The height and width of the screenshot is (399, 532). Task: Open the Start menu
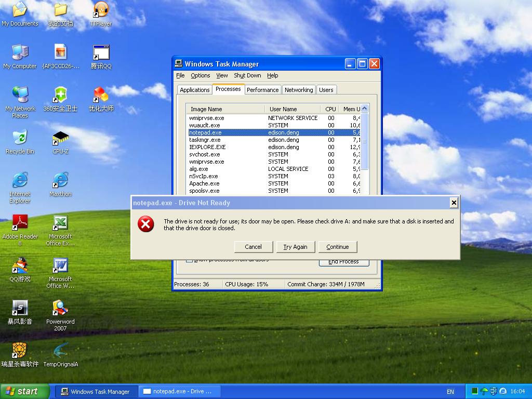click(24, 391)
